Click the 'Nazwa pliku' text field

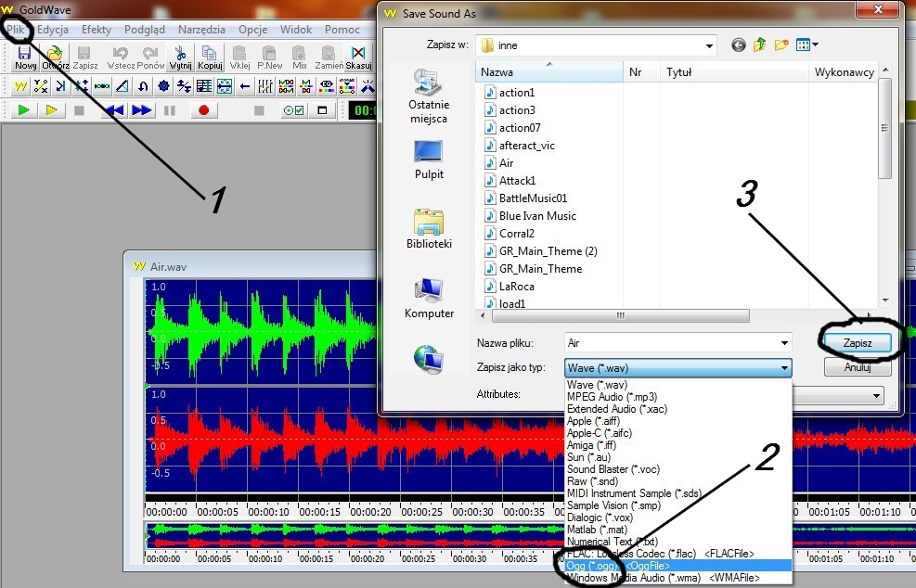pos(677,343)
